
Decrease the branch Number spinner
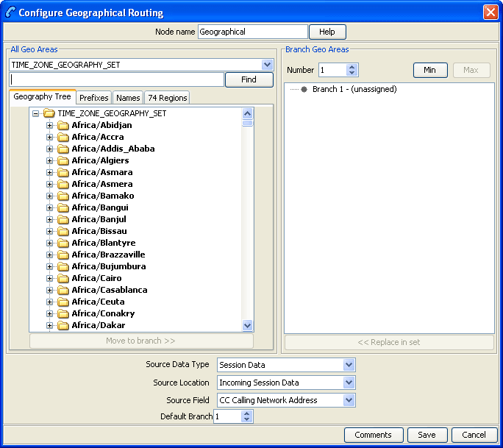(352, 73)
